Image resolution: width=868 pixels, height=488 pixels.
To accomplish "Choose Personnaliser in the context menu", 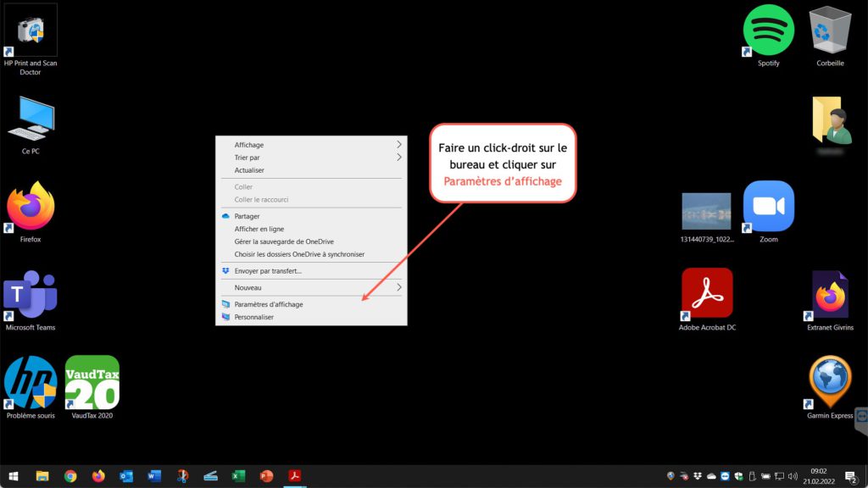I will tap(254, 317).
